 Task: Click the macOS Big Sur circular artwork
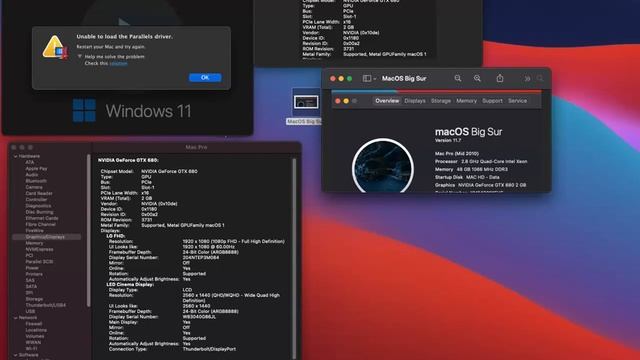(x=383, y=166)
